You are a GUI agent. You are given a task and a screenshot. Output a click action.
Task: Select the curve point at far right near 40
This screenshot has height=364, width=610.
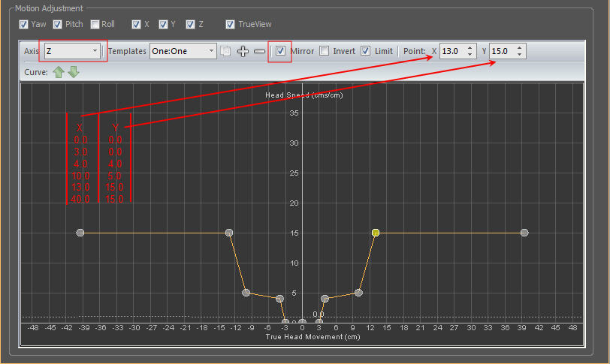(x=524, y=233)
